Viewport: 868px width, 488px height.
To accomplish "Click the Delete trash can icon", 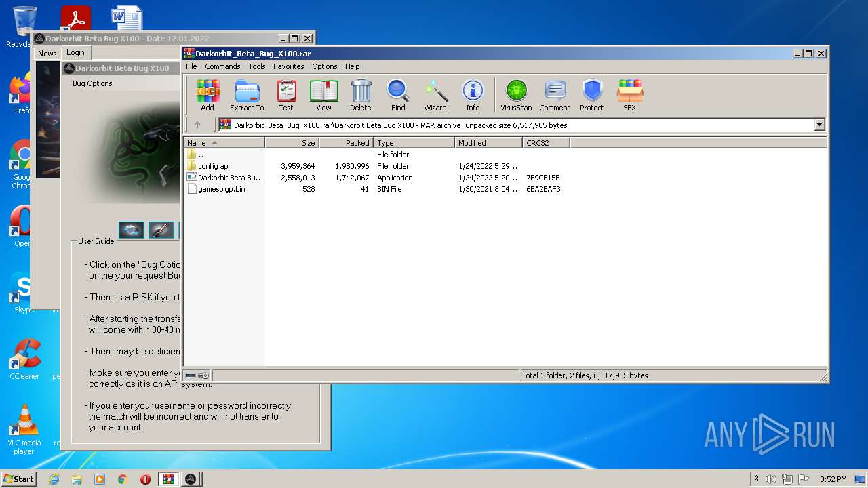I will point(361,95).
